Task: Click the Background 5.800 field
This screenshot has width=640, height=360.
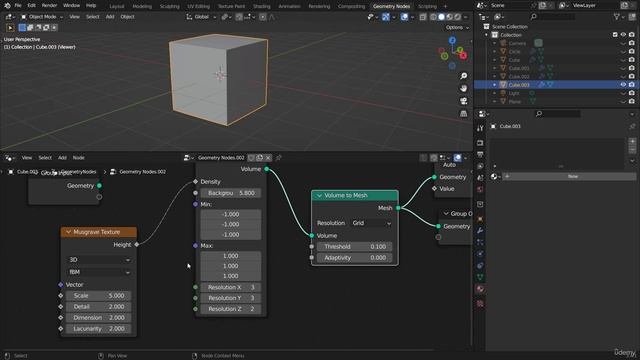Action: 231,193
